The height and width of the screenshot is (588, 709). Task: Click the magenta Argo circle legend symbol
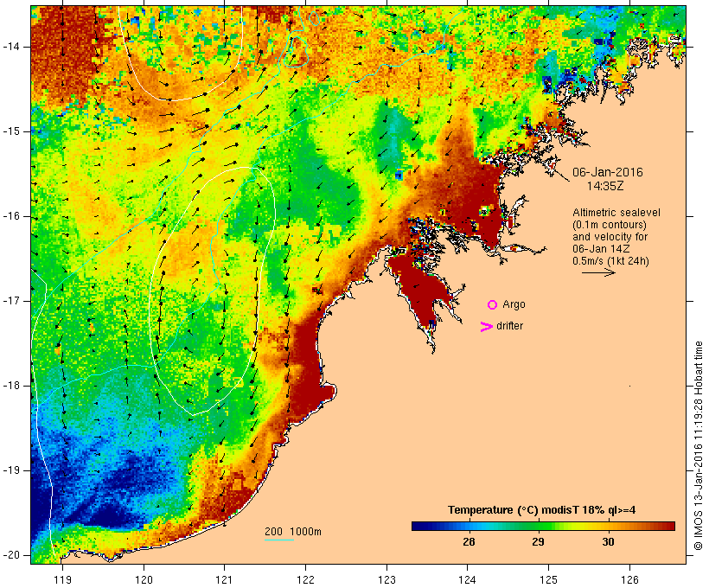tap(493, 305)
